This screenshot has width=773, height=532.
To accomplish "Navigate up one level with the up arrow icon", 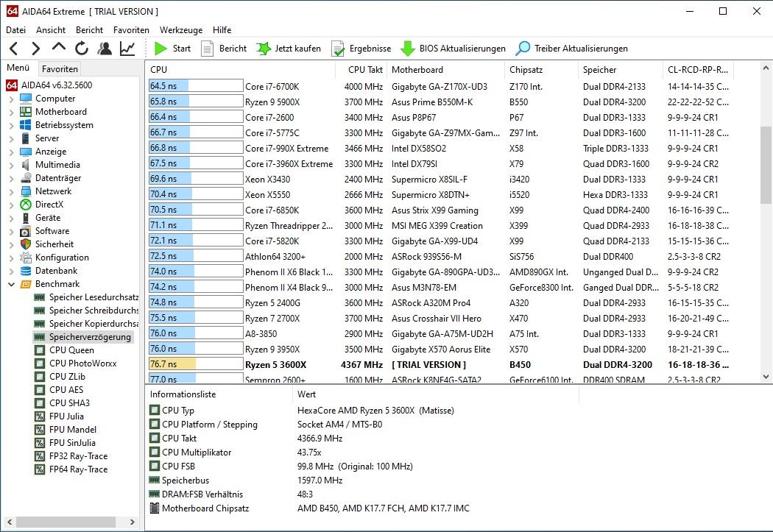I will pyautogui.click(x=59, y=47).
